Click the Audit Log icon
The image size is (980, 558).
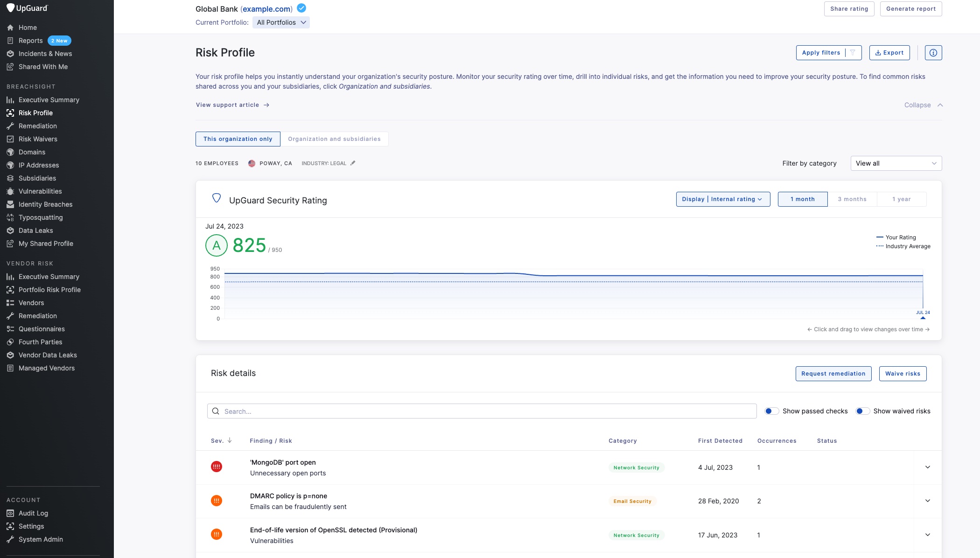[10, 513]
